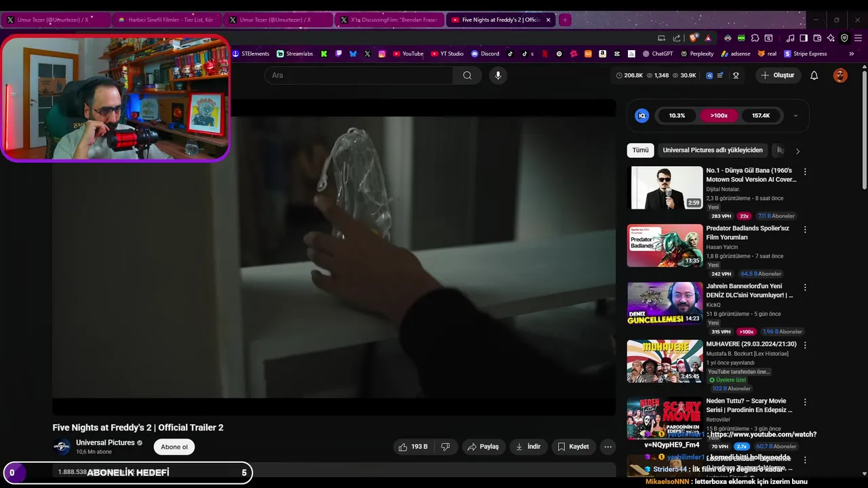Open options for Dünya Gül Bana video
The height and width of the screenshot is (488, 868).
click(x=805, y=172)
